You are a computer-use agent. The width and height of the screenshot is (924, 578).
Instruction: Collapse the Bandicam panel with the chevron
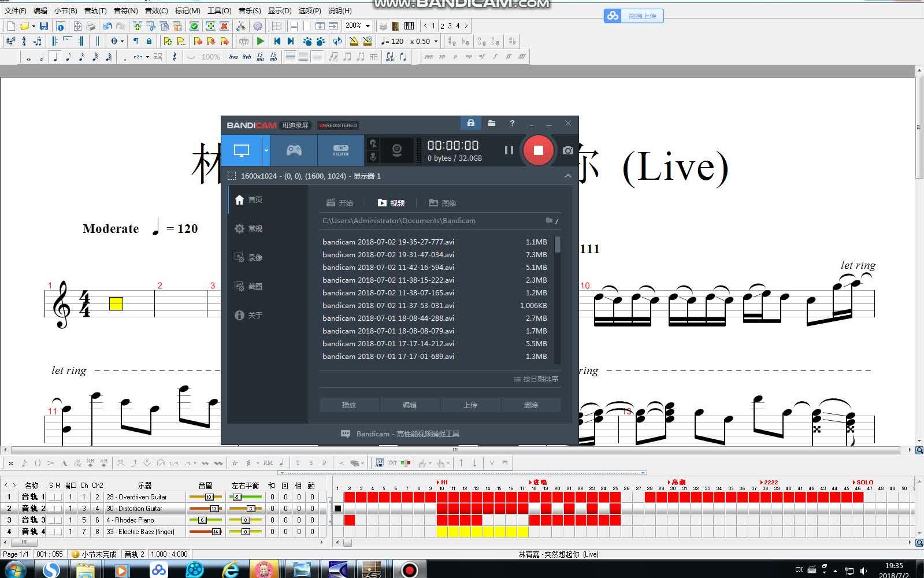[567, 176]
